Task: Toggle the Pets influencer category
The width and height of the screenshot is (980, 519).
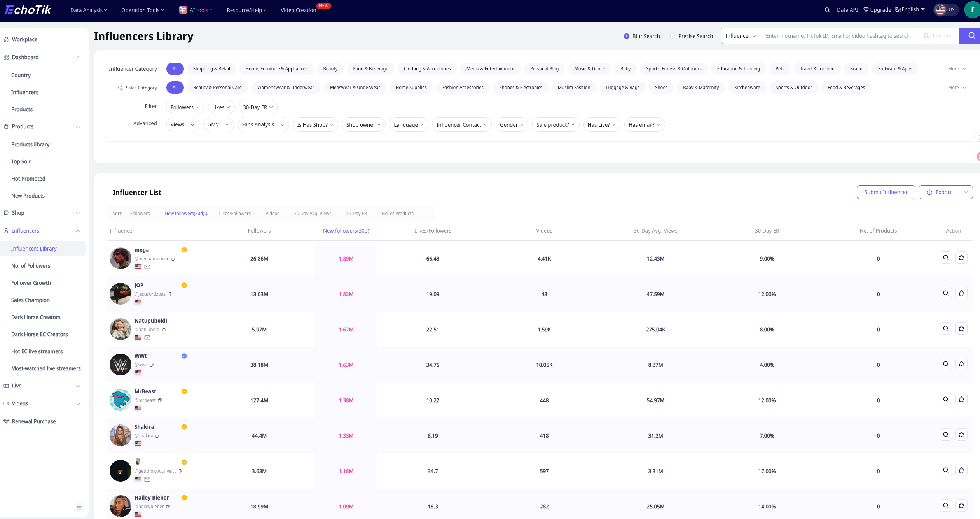Action: coord(780,69)
